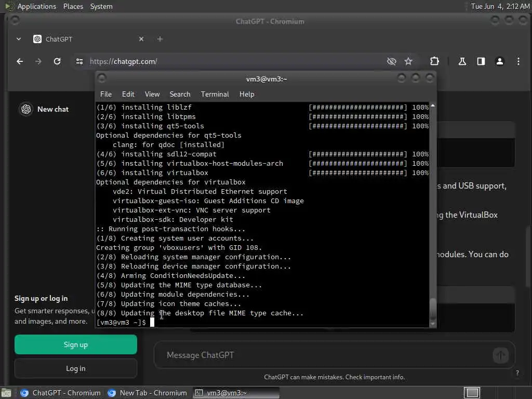Viewport: 532px width, 399px height.
Task: Open the profile avatar menu
Action: (499, 61)
